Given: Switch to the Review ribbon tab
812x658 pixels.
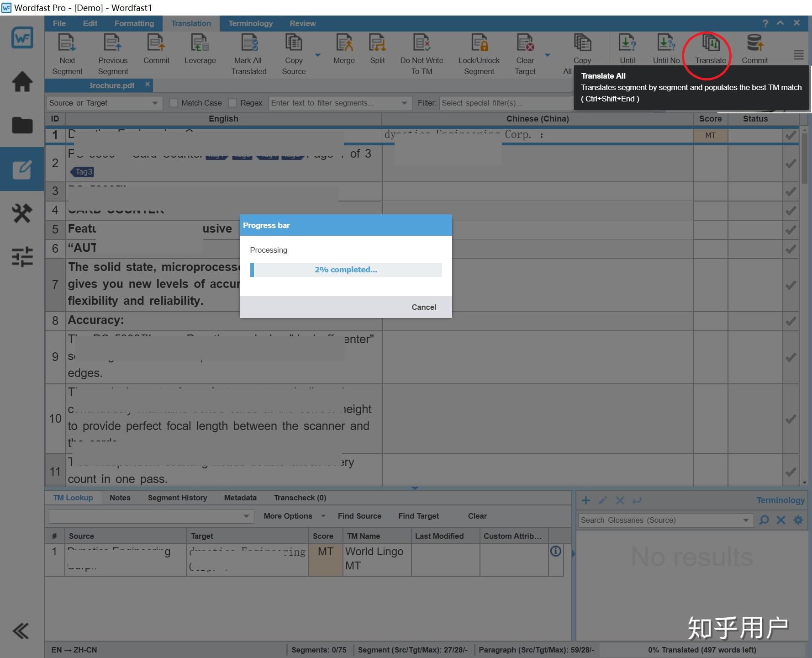Looking at the screenshot, I should pyautogui.click(x=302, y=23).
